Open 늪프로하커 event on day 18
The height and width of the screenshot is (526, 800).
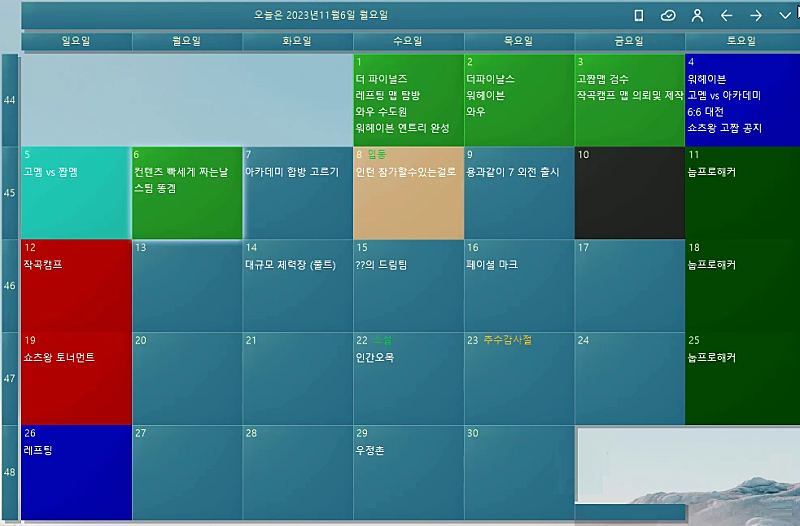pyautogui.click(x=712, y=265)
